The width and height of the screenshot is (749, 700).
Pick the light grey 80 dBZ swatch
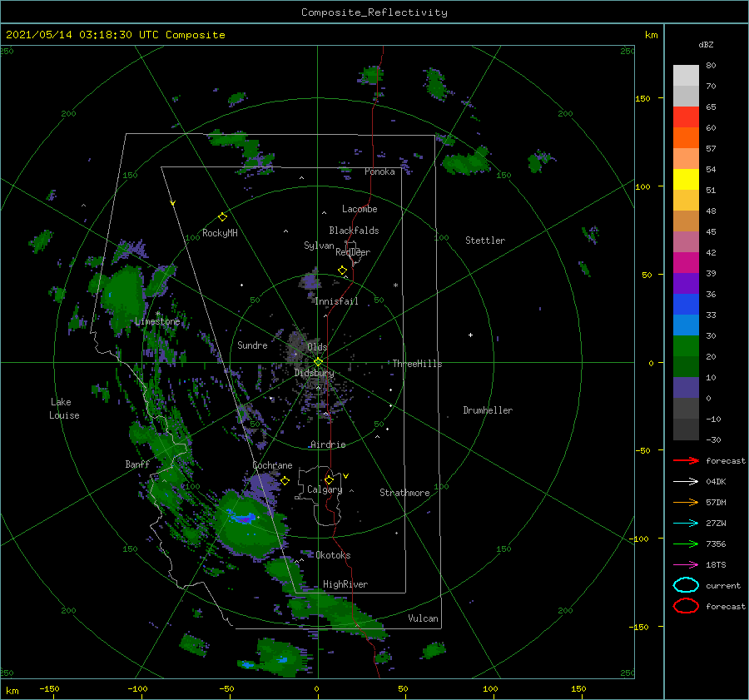[x=686, y=76]
